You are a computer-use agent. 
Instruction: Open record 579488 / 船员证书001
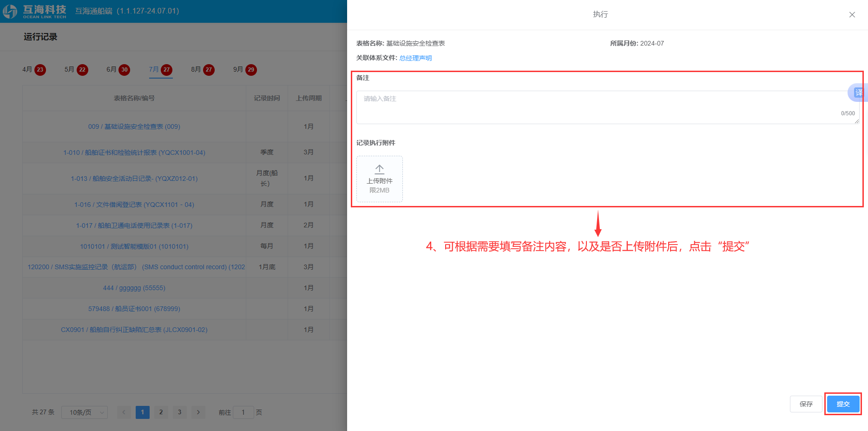(x=134, y=309)
